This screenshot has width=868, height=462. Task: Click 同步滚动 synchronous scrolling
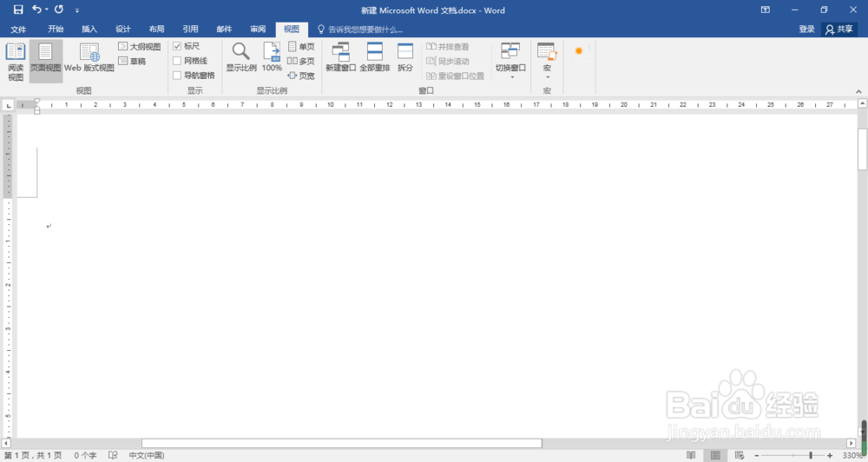pos(447,61)
